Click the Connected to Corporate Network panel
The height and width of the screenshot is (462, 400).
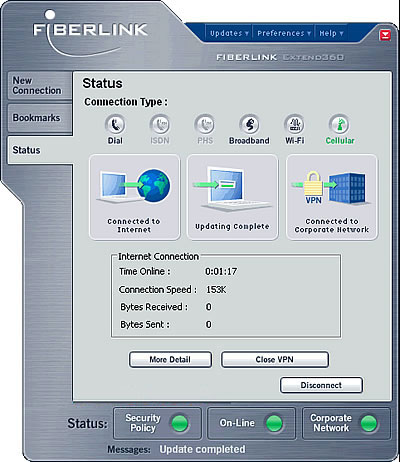click(332, 197)
